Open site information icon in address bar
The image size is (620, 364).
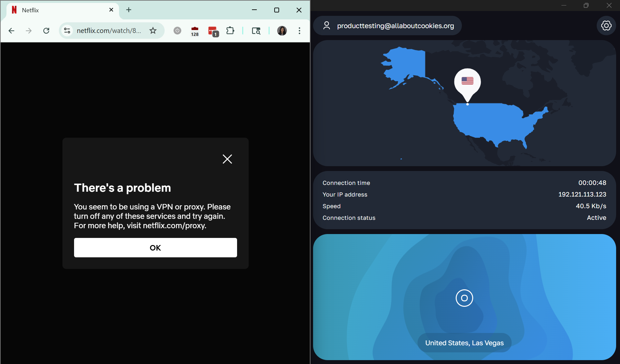coord(67,31)
